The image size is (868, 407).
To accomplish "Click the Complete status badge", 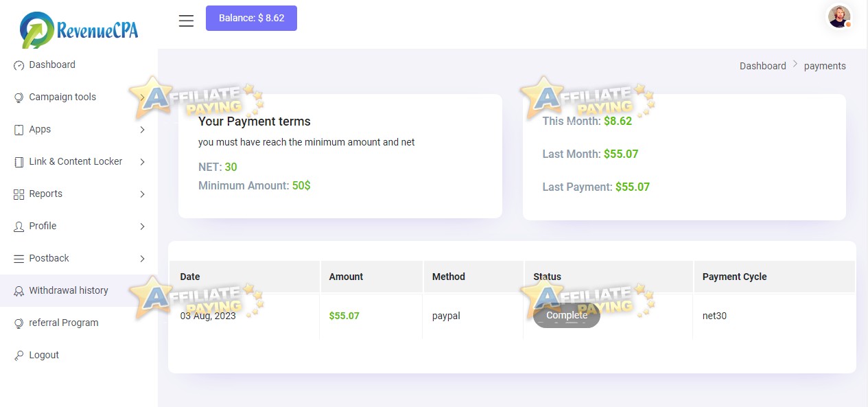I will pyautogui.click(x=567, y=316).
